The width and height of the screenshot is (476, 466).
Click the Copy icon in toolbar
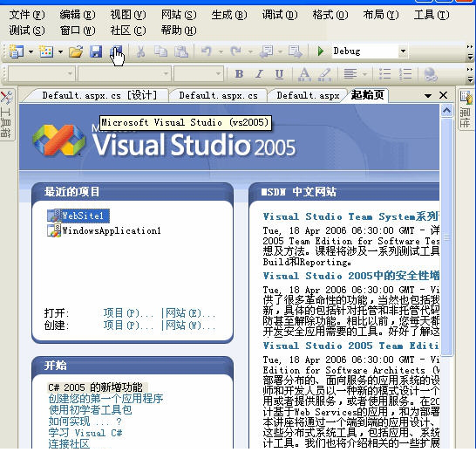[x=160, y=51]
